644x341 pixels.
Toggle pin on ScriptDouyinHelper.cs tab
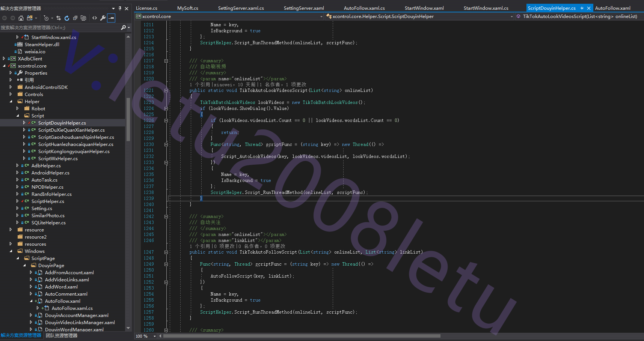pyautogui.click(x=582, y=8)
